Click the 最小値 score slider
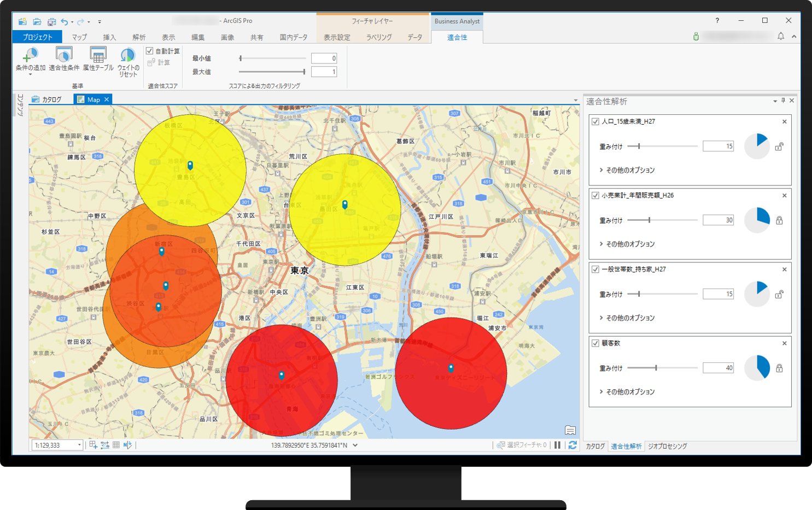The height and width of the screenshot is (510, 812). coord(272,58)
